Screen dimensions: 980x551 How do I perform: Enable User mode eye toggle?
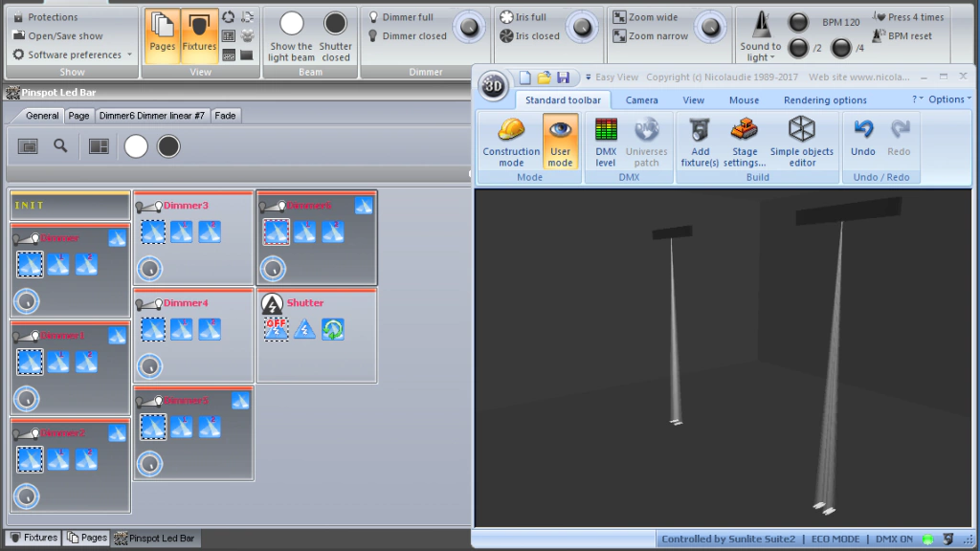tap(560, 142)
